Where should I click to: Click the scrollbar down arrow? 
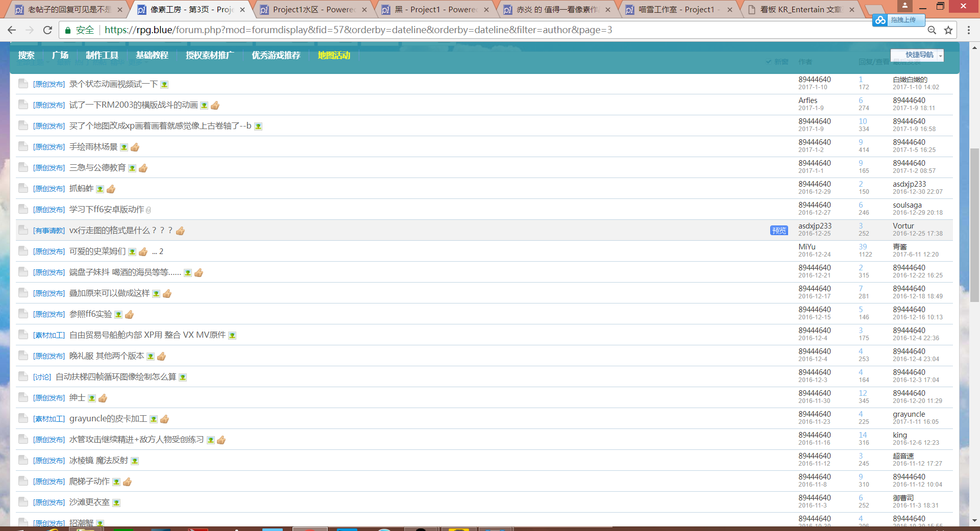(974, 521)
